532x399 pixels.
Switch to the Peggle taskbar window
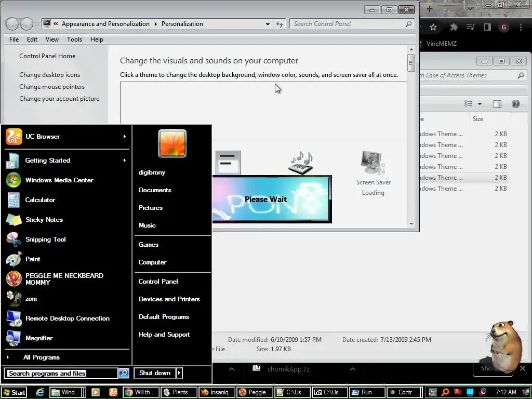[255, 392]
